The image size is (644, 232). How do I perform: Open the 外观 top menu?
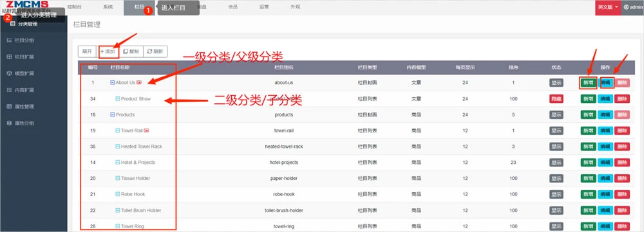click(x=296, y=7)
